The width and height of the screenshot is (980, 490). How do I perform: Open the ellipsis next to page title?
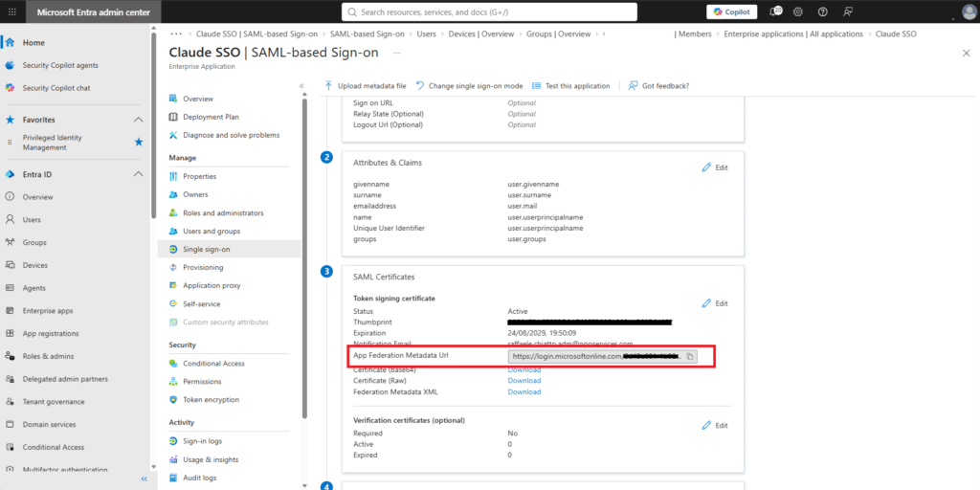click(396, 54)
